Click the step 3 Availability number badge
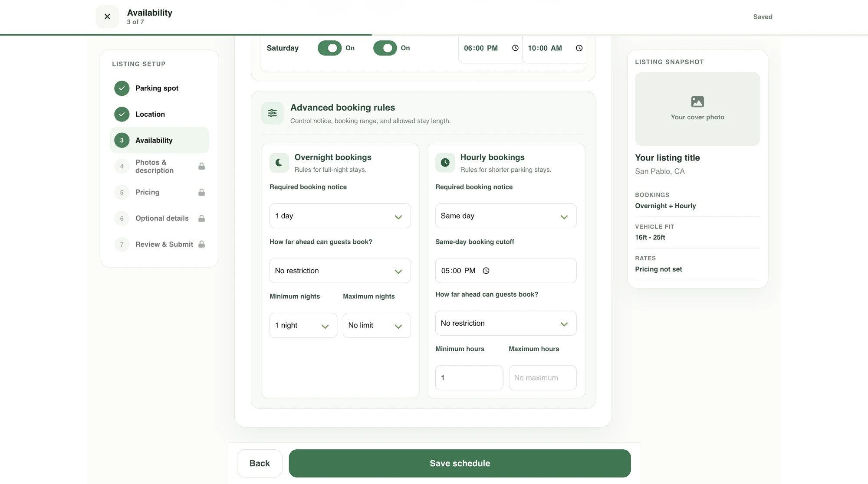Image resolution: width=868 pixels, height=484 pixels. point(122,140)
